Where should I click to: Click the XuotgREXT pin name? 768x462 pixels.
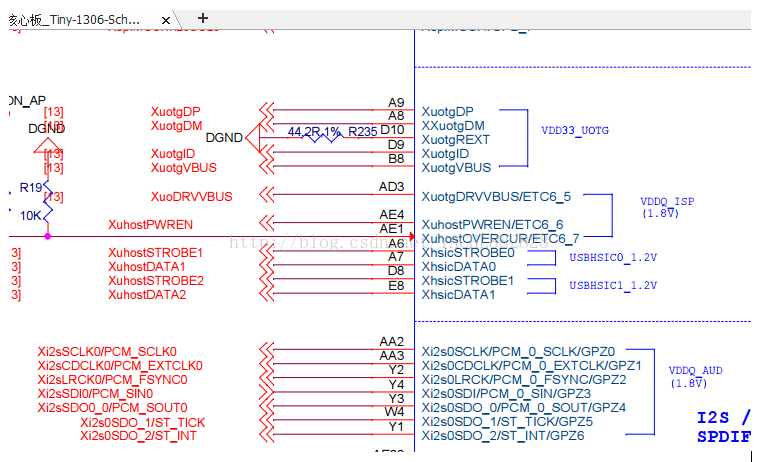456,140
